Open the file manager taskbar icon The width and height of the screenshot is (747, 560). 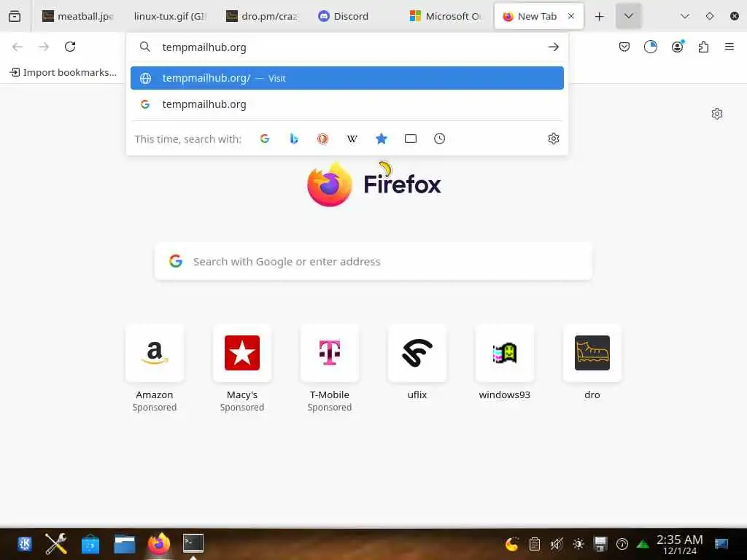click(124, 543)
